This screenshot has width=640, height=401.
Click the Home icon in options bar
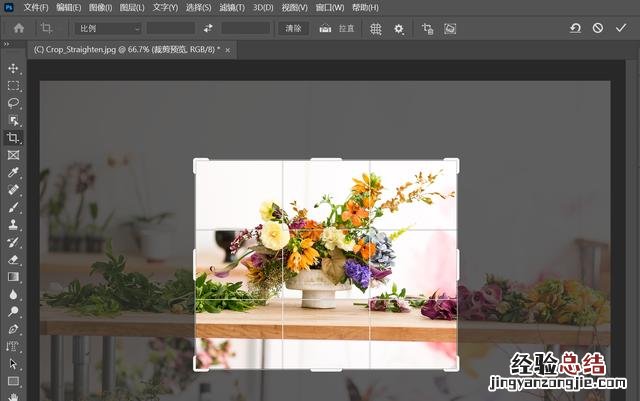[x=18, y=29]
